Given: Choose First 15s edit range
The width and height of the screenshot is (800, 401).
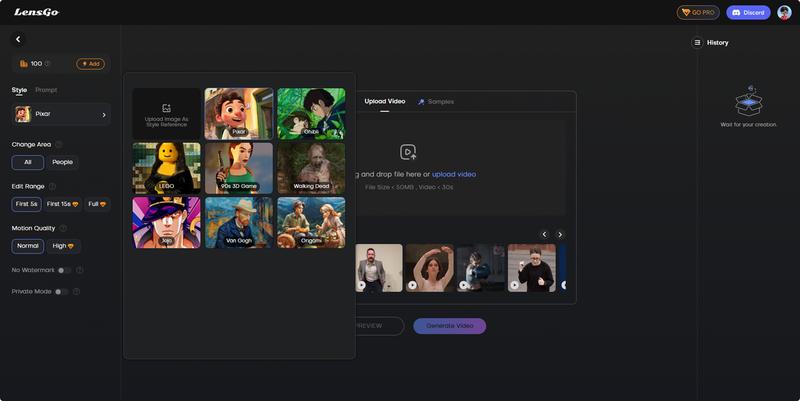Looking at the screenshot, I should click(x=62, y=204).
